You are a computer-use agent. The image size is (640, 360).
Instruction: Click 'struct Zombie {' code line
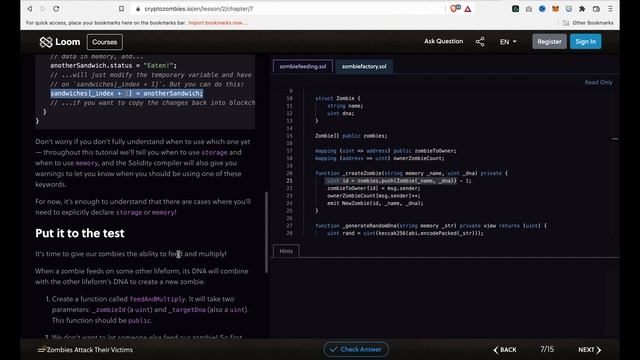pos(338,98)
